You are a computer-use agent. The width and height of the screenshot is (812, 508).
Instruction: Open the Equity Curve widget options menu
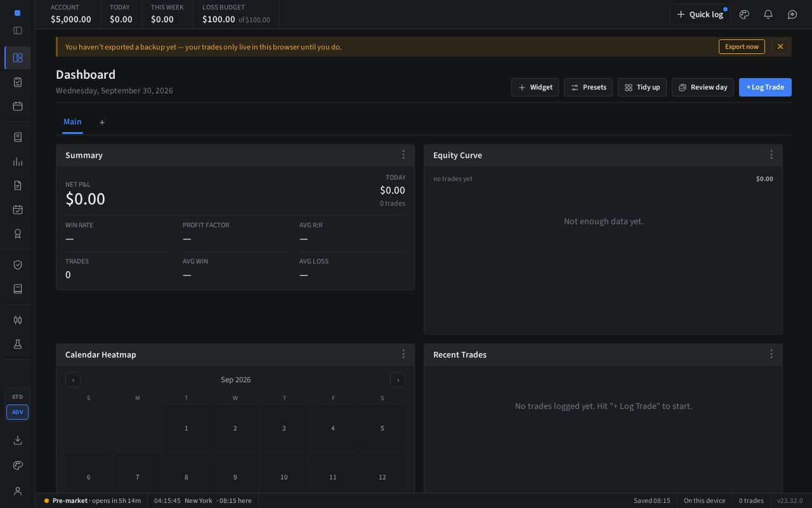771,155
